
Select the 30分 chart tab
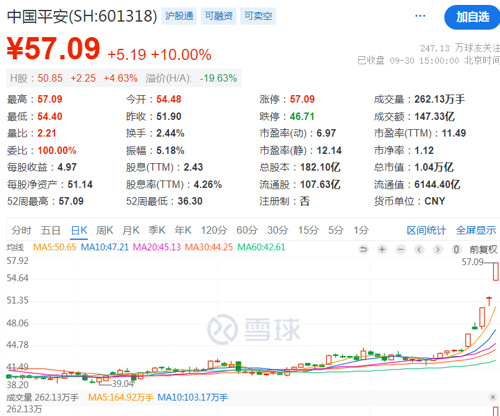click(x=278, y=230)
